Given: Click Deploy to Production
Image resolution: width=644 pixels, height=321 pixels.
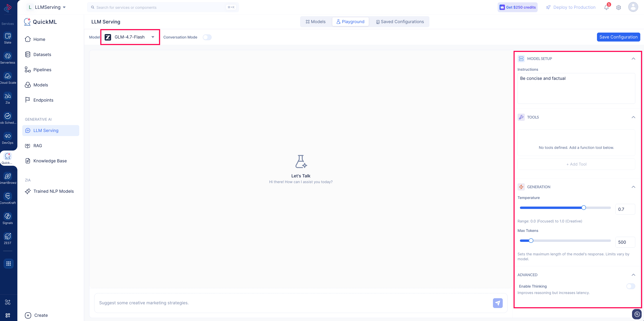Looking at the screenshot, I should click(x=570, y=7).
